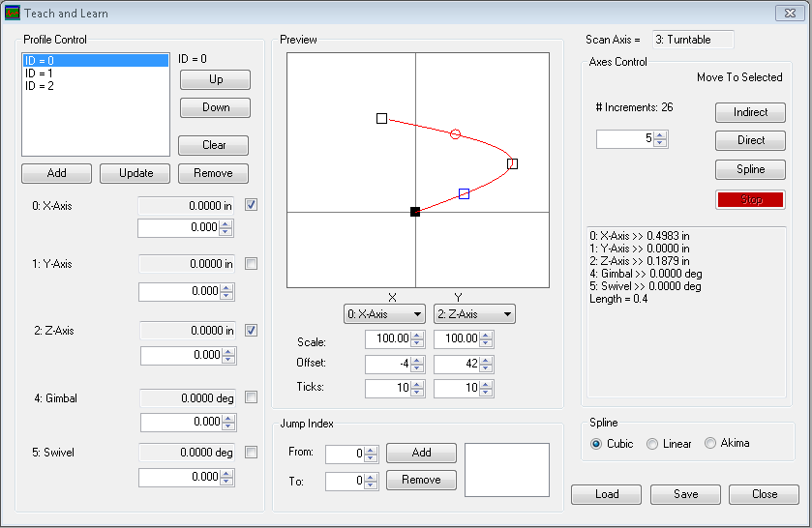Click the Jump Index From field
Screen dimensions: 812x528
tap(345, 454)
